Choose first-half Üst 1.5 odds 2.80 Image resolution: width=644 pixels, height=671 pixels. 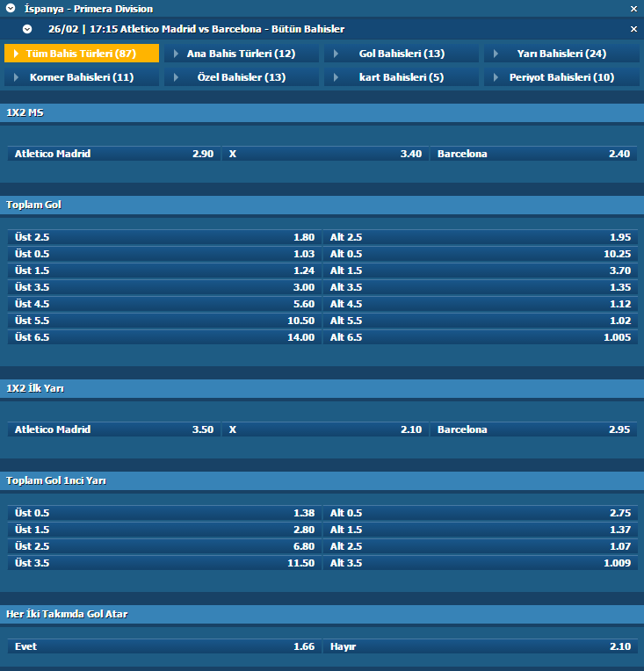(164, 530)
